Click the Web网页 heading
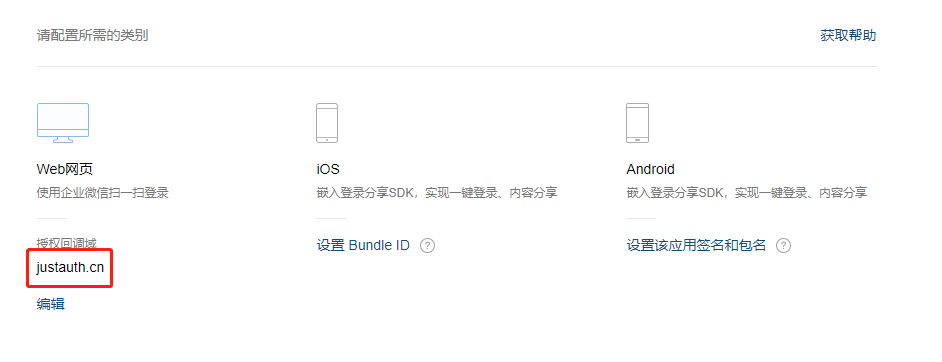The height and width of the screenshot is (362, 942). click(65, 169)
